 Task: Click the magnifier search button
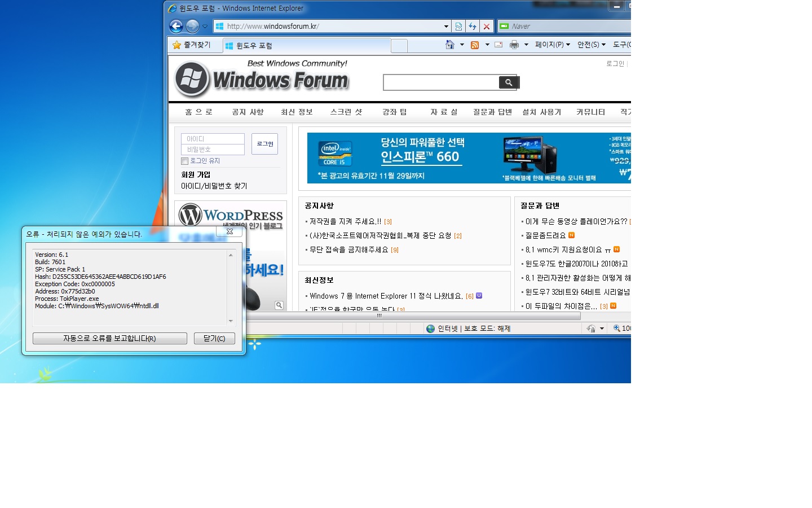pyautogui.click(x=509, y=82)
